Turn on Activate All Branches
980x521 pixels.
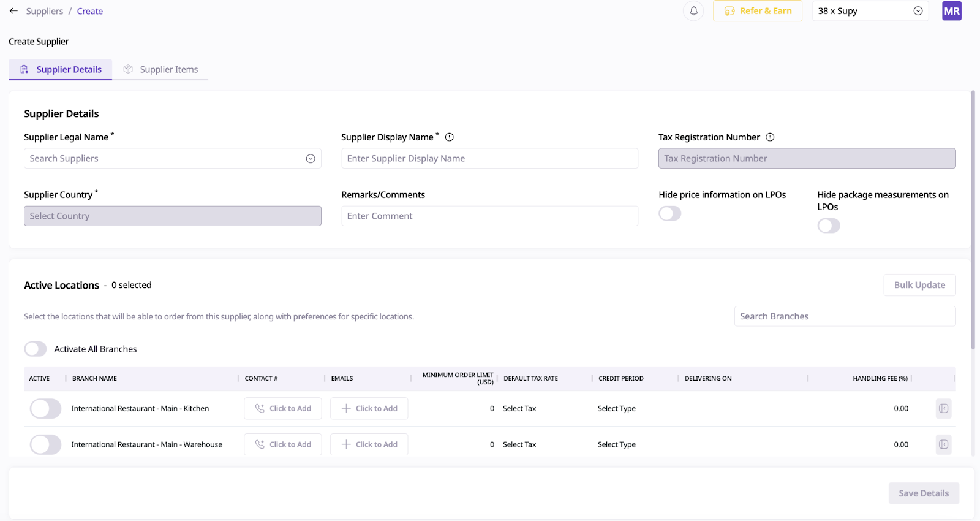[36, 349]
